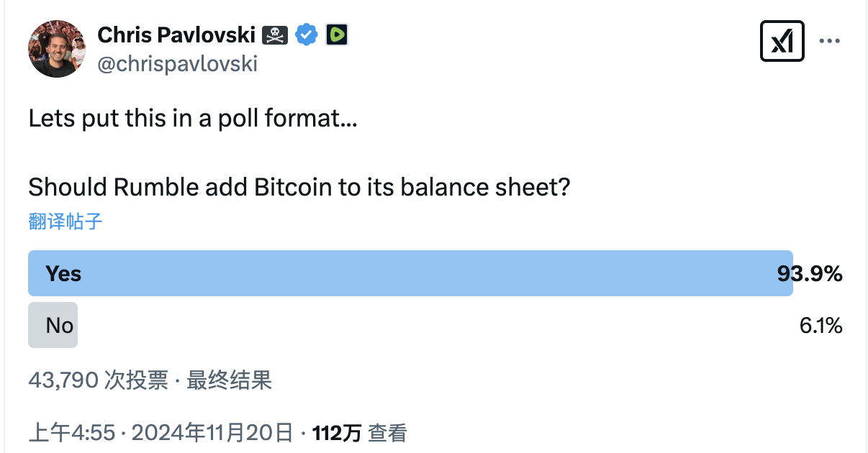Click the 43,790 次投票 vote count
Screen dimensions: 868x453
[98, 380]
